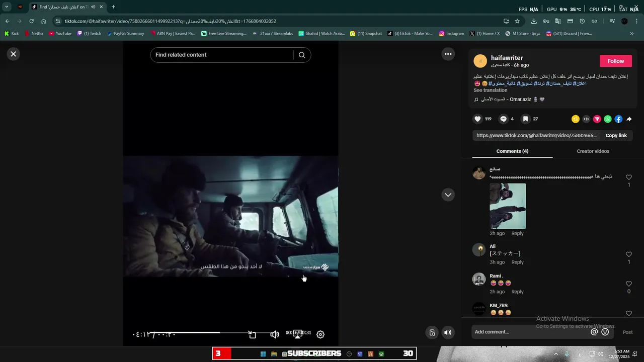Get the embed code icon

click(x=586, y=119)
